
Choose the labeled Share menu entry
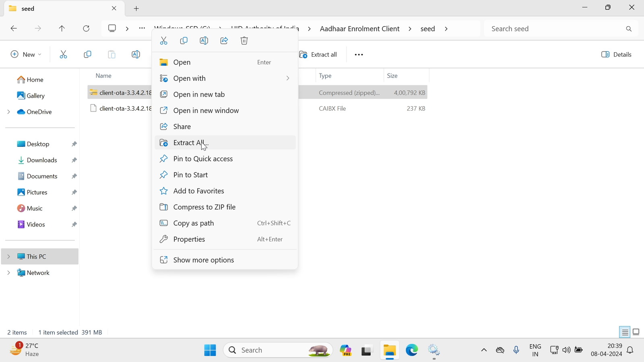coord(225,126)
